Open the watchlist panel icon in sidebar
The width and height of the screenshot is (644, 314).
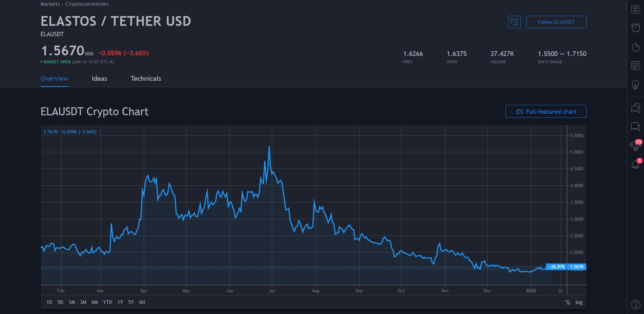pos(636,9)
